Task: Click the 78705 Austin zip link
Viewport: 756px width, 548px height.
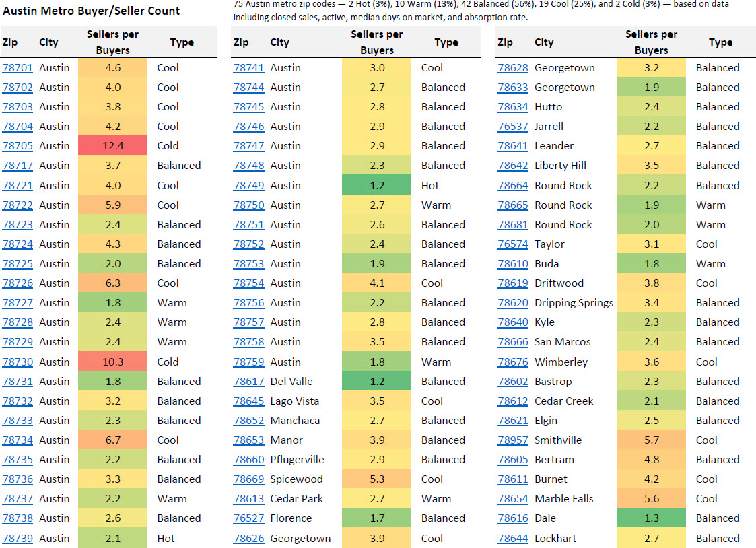Action: click(18, 145)
